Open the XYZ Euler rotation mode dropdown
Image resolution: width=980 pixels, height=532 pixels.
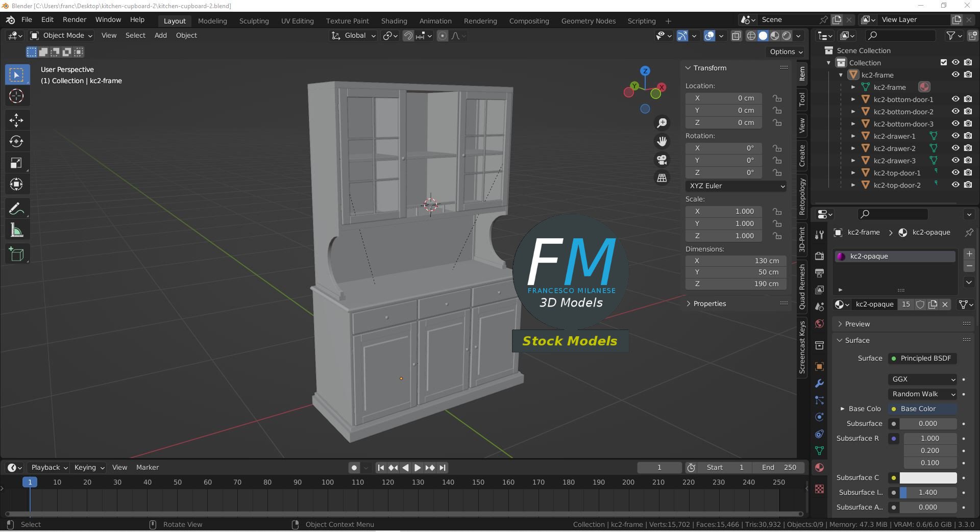[x=736, y=186]
